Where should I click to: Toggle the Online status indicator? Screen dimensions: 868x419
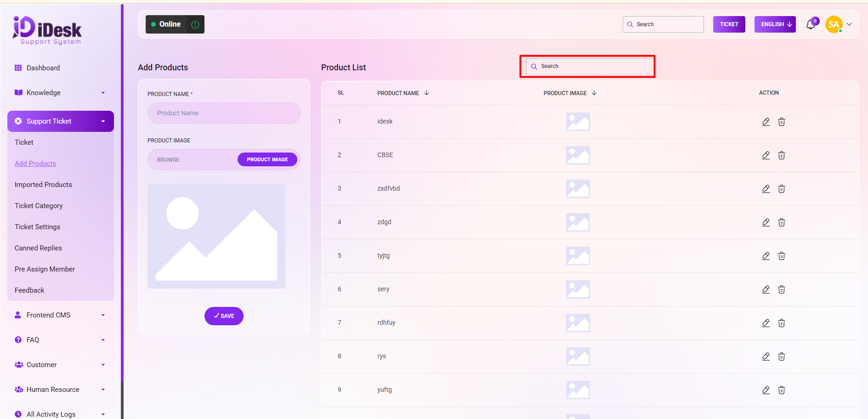166,24
